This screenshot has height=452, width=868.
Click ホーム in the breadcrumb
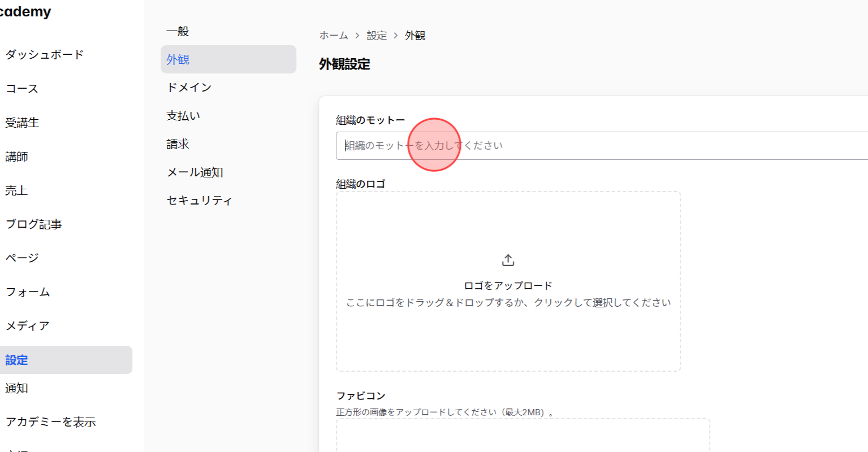(332, 35)
